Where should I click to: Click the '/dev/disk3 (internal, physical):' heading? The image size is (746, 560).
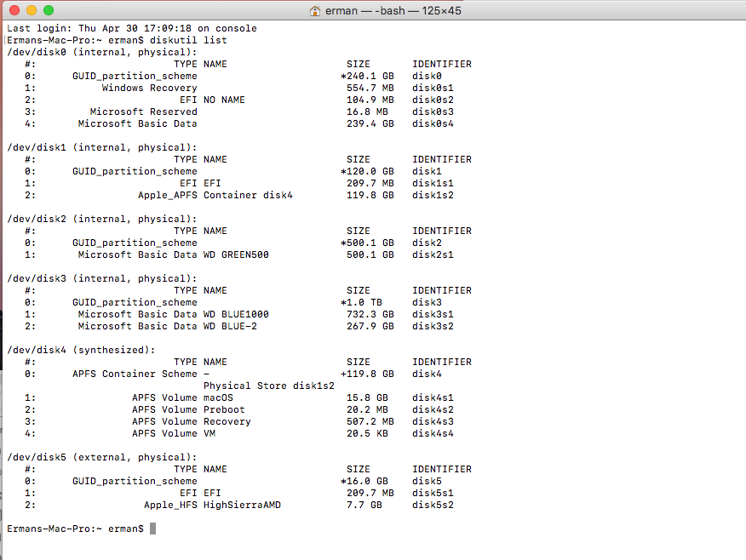[102, 278]
